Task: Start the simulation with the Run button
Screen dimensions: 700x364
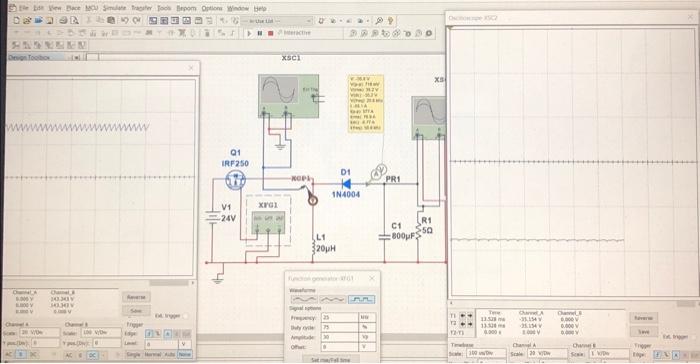Action: (x=249, y=33)
